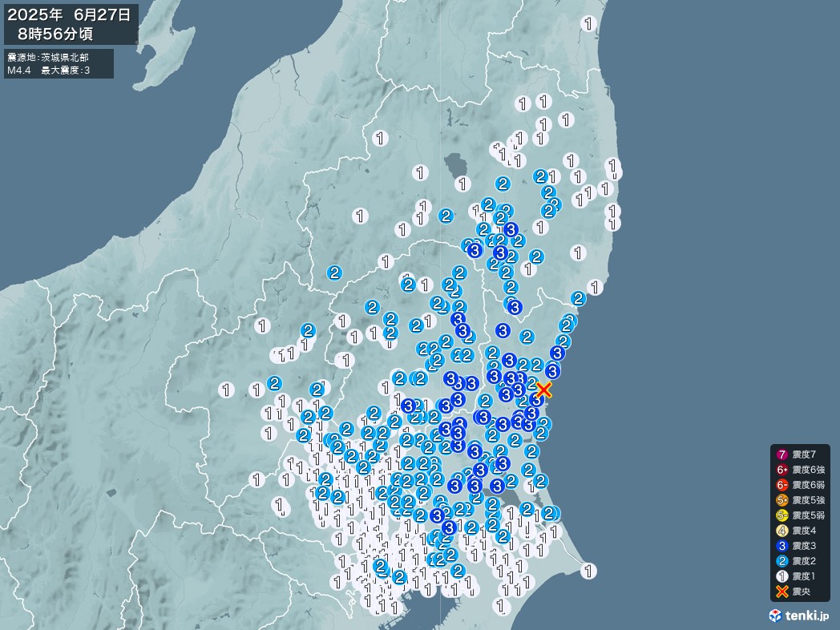Click the 震度6弱 red legend icon

[x=781, y=485]
